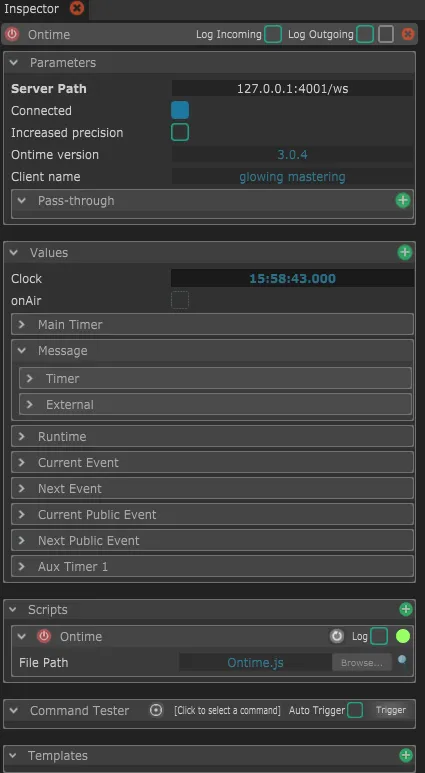Click the Server Path input field

(x=292, y=89)
